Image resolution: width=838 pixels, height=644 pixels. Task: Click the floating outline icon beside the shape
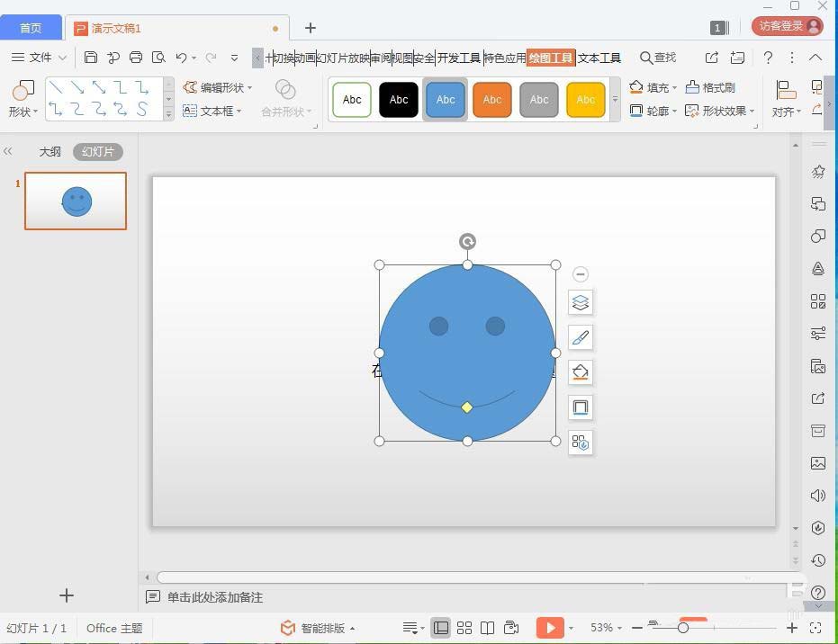pyautogui.click(x=581, y=407)
